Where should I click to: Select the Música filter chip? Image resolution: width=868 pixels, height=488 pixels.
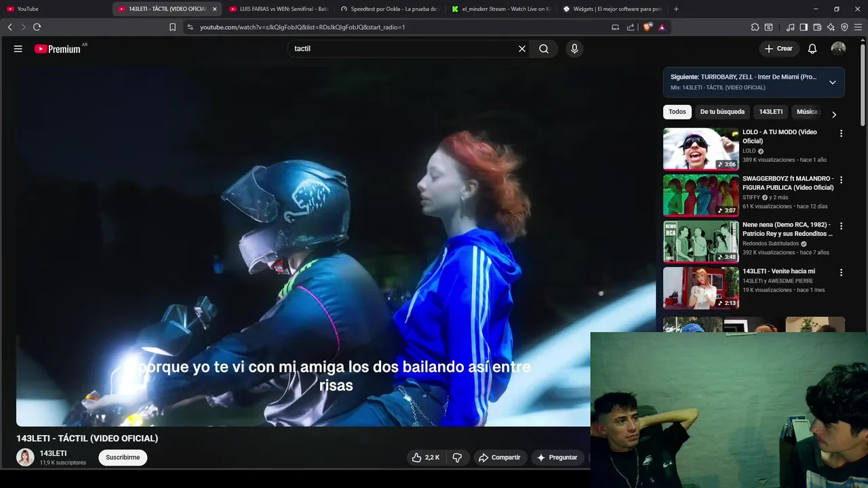(x=807, y=112)
